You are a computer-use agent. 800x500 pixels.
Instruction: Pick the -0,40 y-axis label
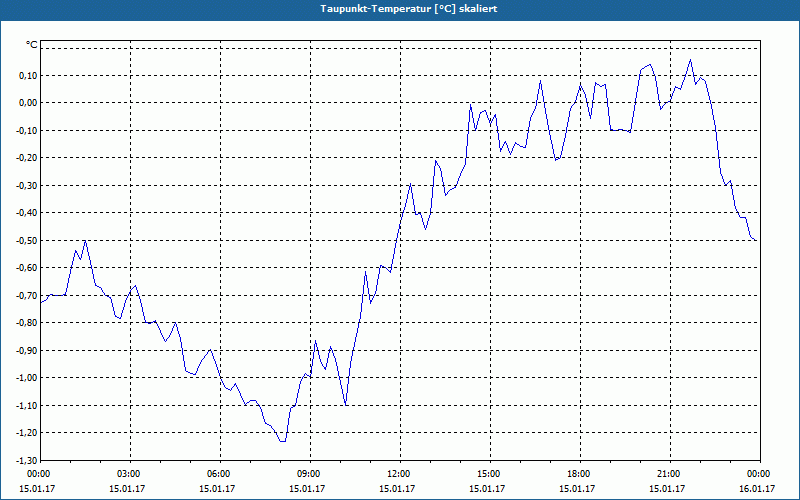coord(27,213)
